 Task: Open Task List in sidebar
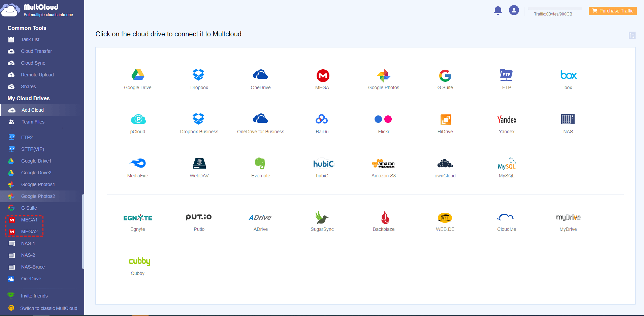(x=30, y=39)
